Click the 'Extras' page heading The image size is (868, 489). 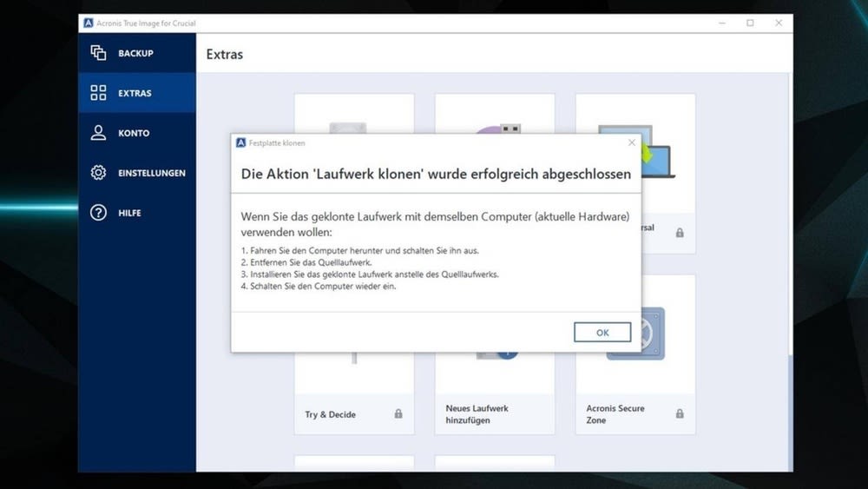224,54
